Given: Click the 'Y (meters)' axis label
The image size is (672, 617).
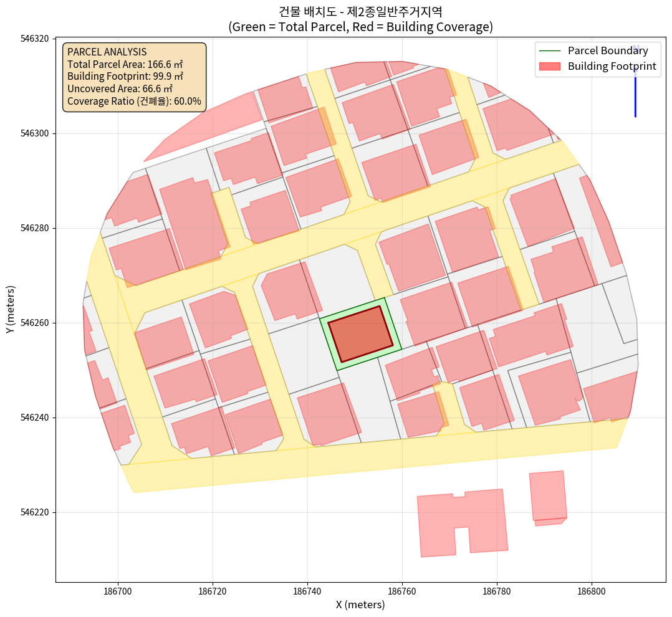Looking at the screenshot, I should point(11,310).
